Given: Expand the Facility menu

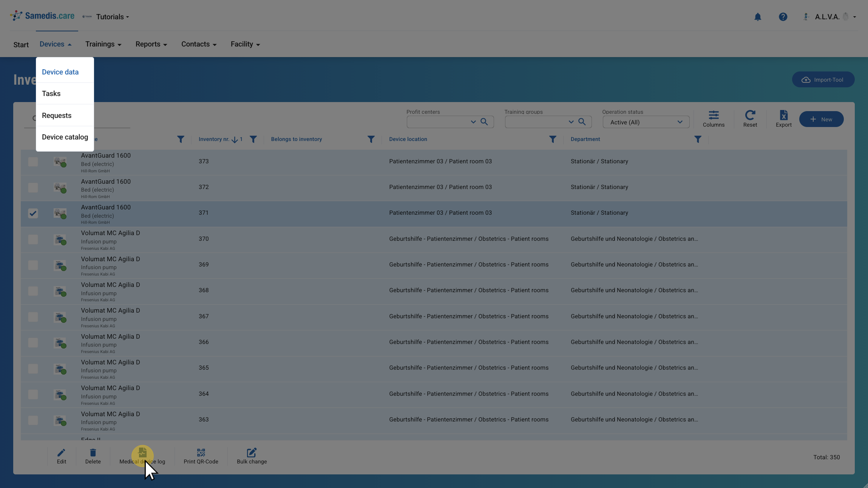Looking at the screenshot, I should [x=245, y=44].
